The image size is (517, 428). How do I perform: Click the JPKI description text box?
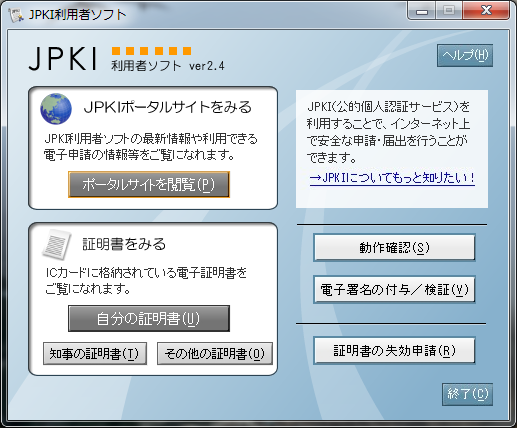click(x=392, y=149)
